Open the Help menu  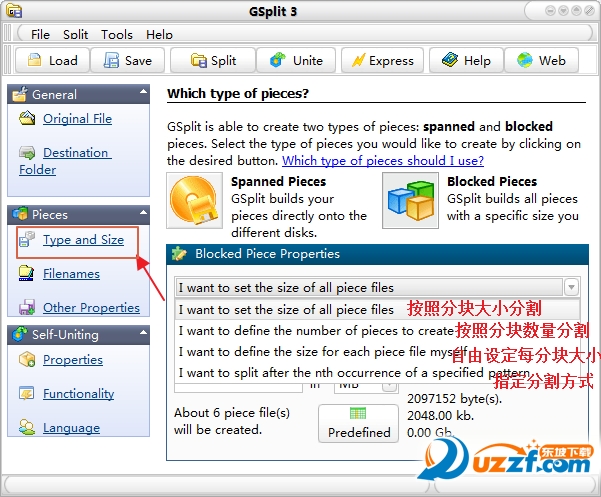(159, 34)
